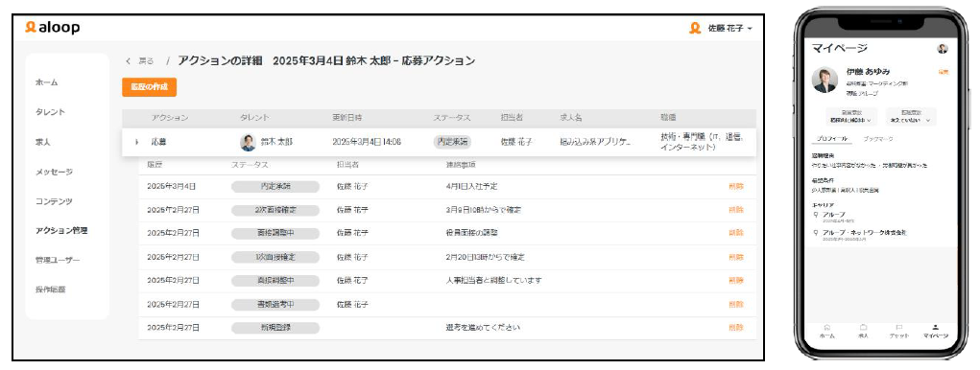Click the 書類選考中 status pill
This screenshot has height=370, width=980.
click(x=275, y=305)
